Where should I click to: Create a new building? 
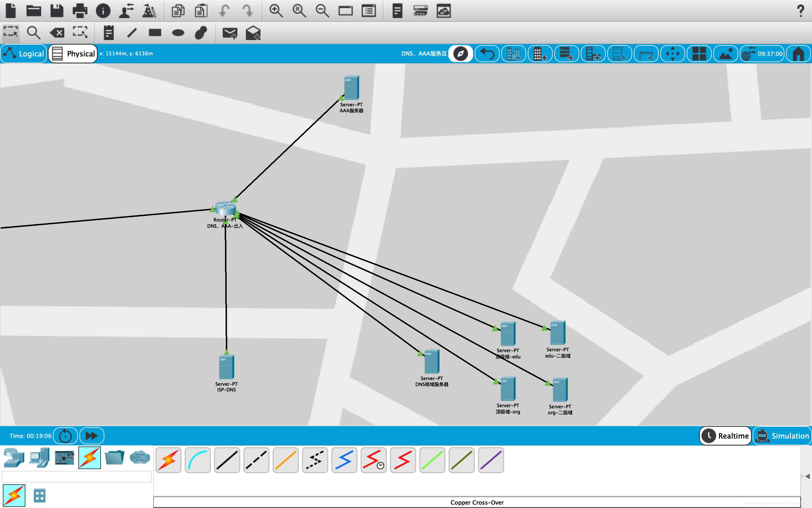pos(540,53)
